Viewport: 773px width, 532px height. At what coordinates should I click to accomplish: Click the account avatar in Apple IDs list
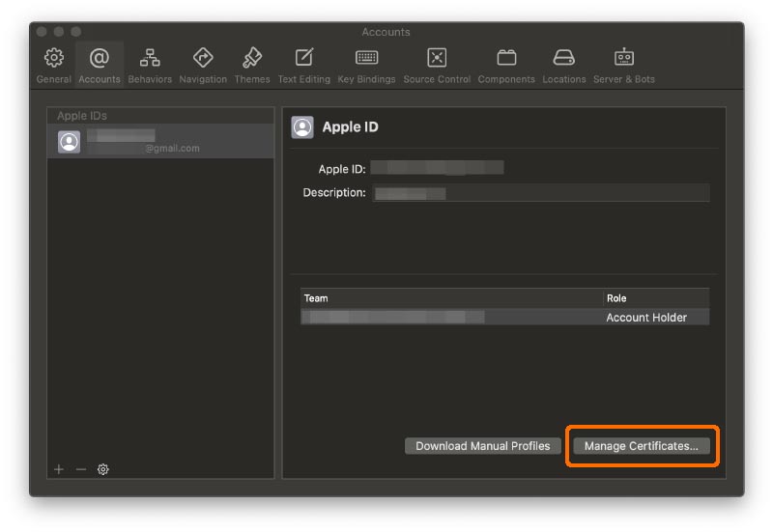69,142
